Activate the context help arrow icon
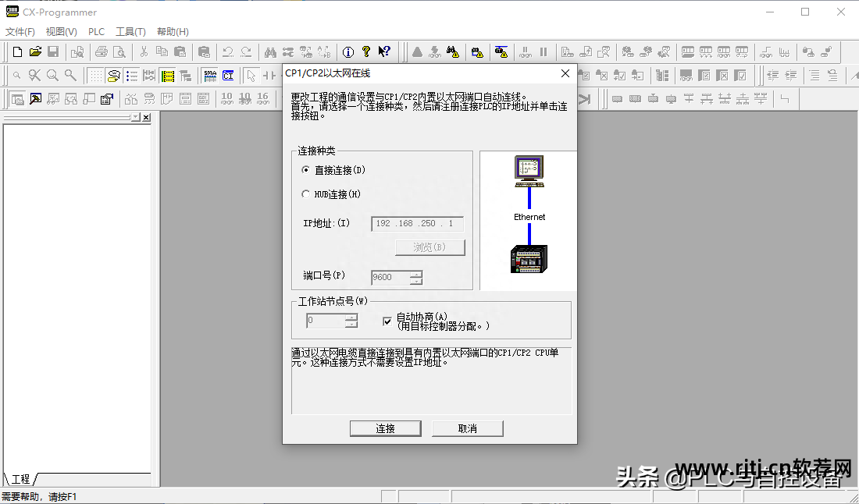 click(x=384, y=52)
